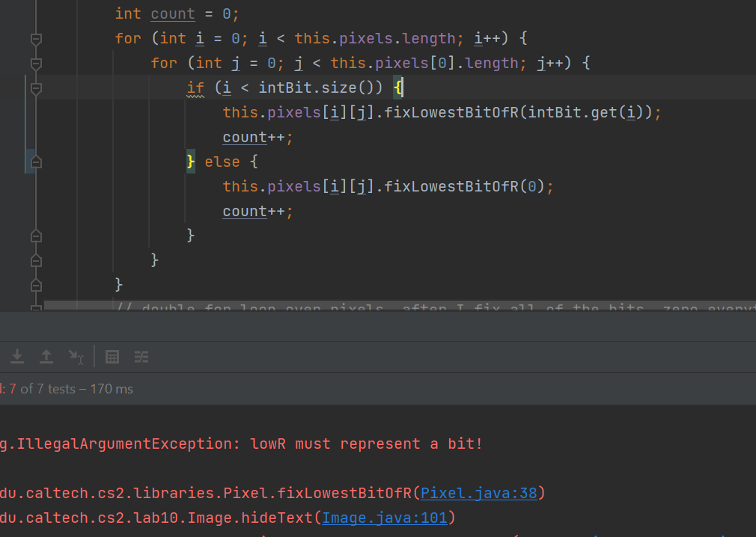Click fold end marker of outer for loop

35,285
